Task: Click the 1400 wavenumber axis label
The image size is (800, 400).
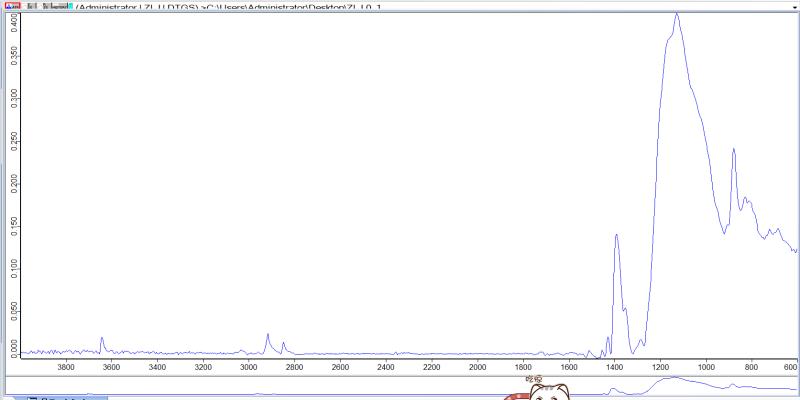Action: click(x=614, y=367)
